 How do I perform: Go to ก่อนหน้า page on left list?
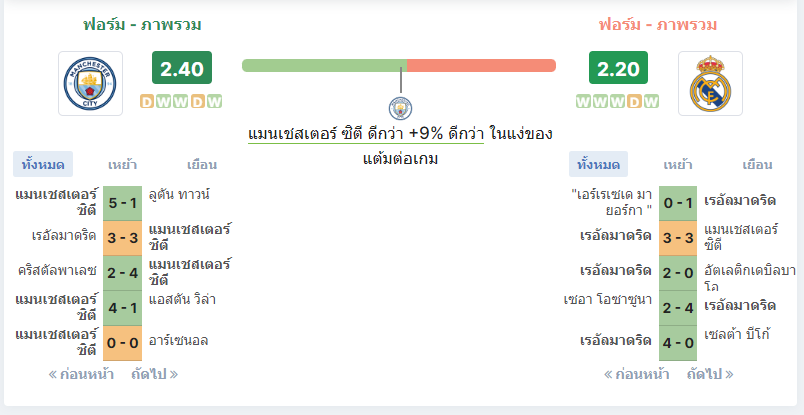coord(81,374)
